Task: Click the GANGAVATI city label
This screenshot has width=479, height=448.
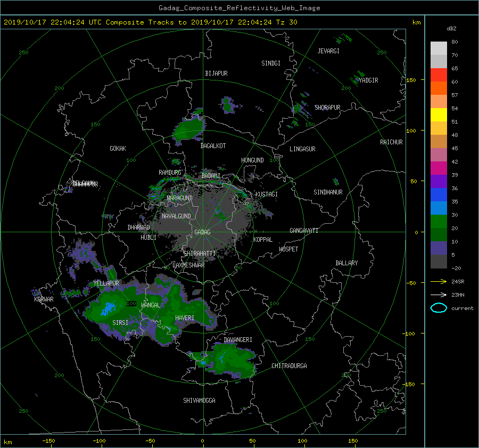Action: click(304, 231)
